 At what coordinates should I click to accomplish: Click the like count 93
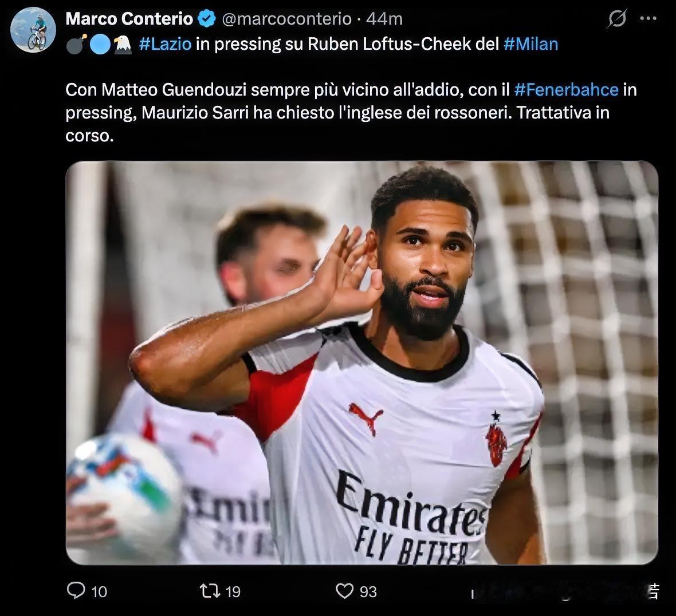coord(368,591)
